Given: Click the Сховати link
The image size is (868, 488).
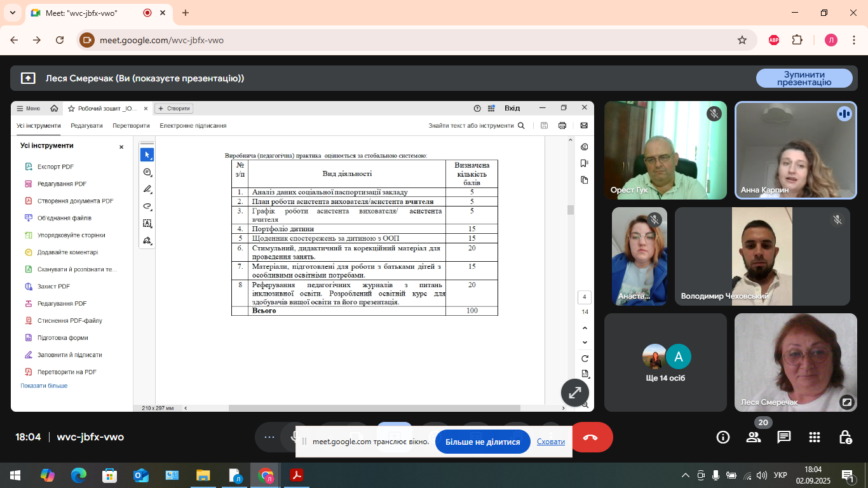Looking at the screenshot, I should pos(550,442).
